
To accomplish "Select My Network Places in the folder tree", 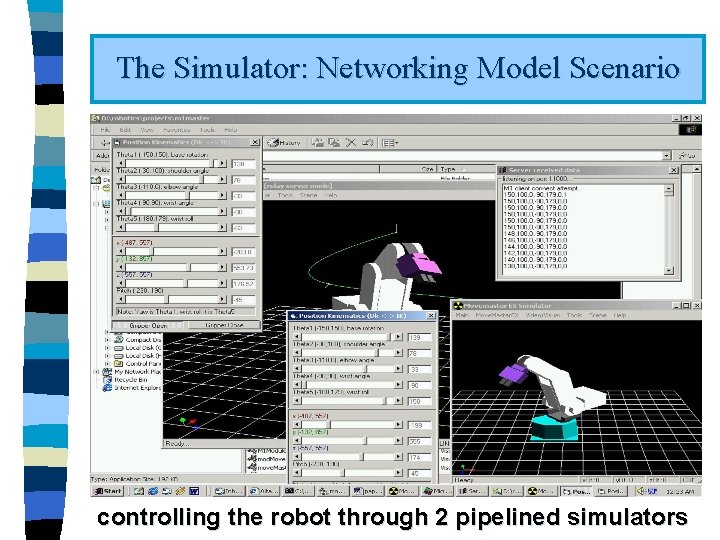I will pos(133,371).
